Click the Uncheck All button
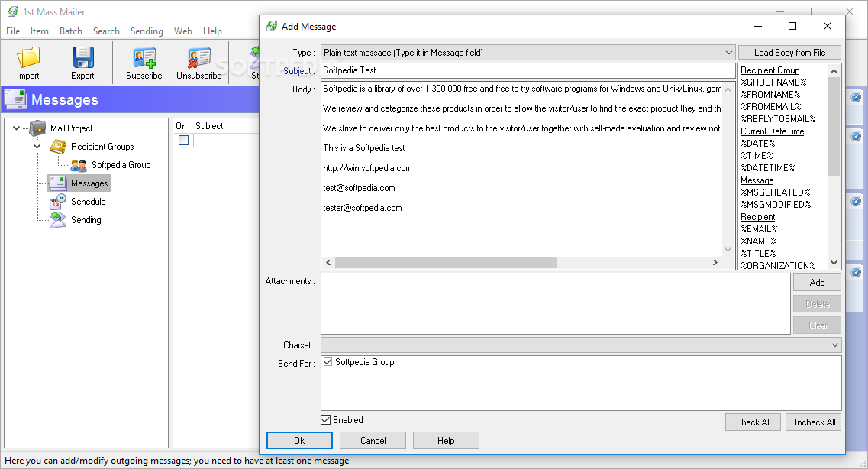Viewport: 868px width, 469px height. pyautogui.click(x=813, y=422)
